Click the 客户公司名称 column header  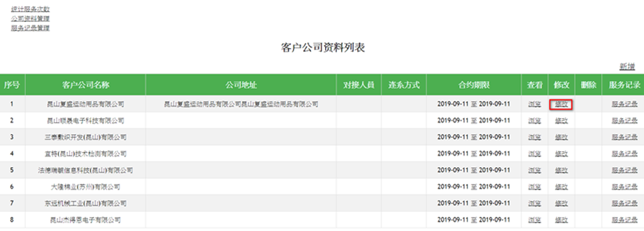click(x=85, y=85)
